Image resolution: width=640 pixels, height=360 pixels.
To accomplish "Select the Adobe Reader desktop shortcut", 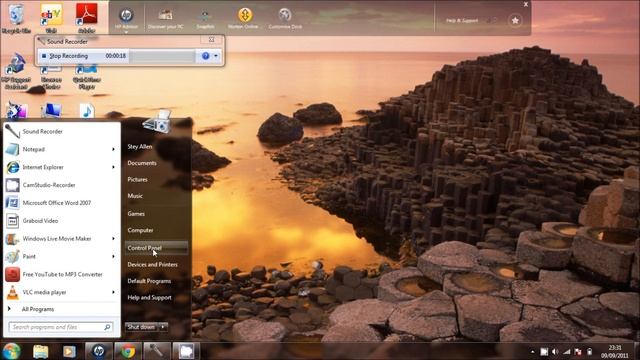I will (87, 18).
